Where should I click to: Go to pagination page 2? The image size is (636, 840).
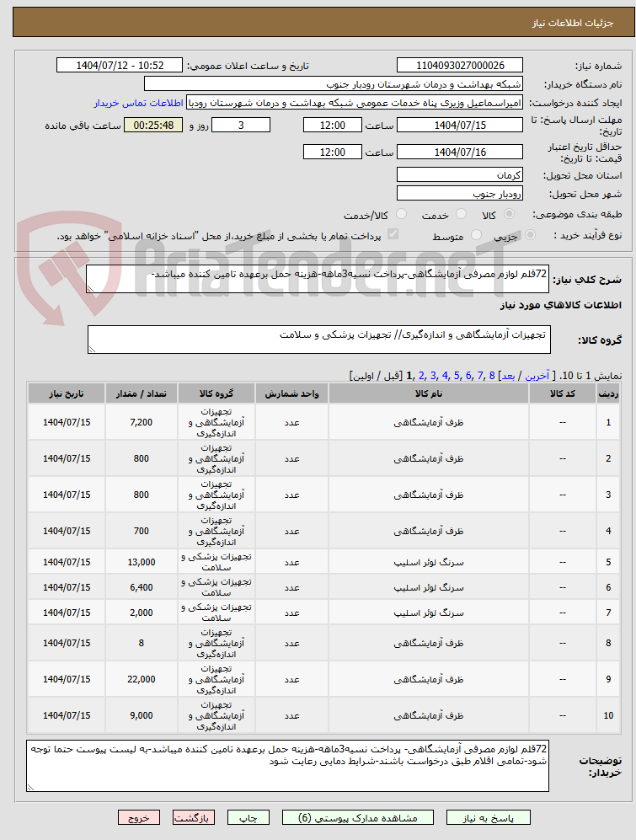421,376
